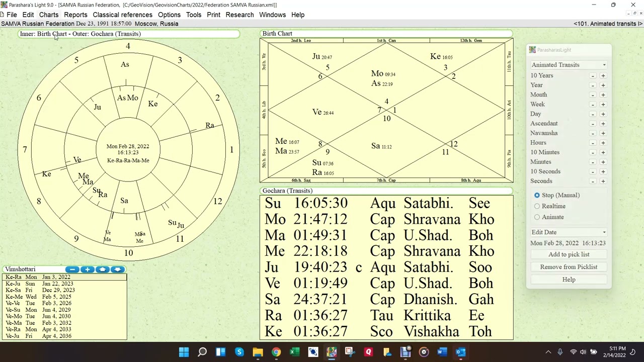Click the Add to pick list button
The image size is (644, 362).
(569, 254)
